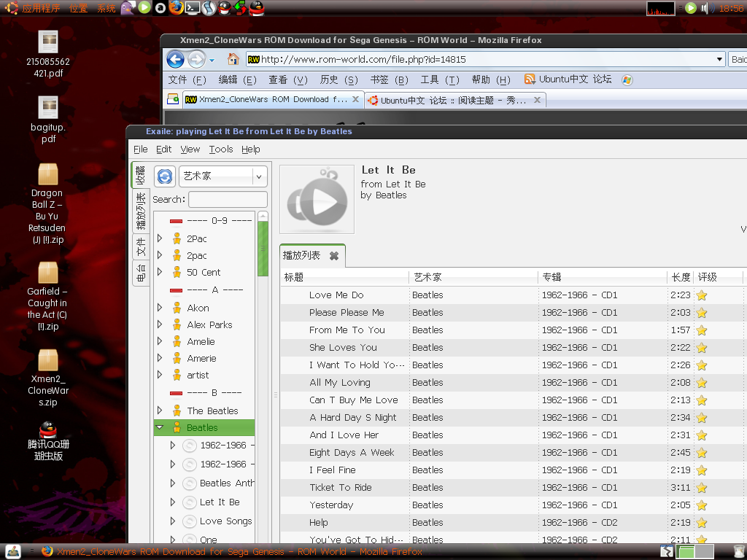The image size is (747, 560).
Task: Switch workspaces using the bottom panel pager
Action: coord(695,551)
